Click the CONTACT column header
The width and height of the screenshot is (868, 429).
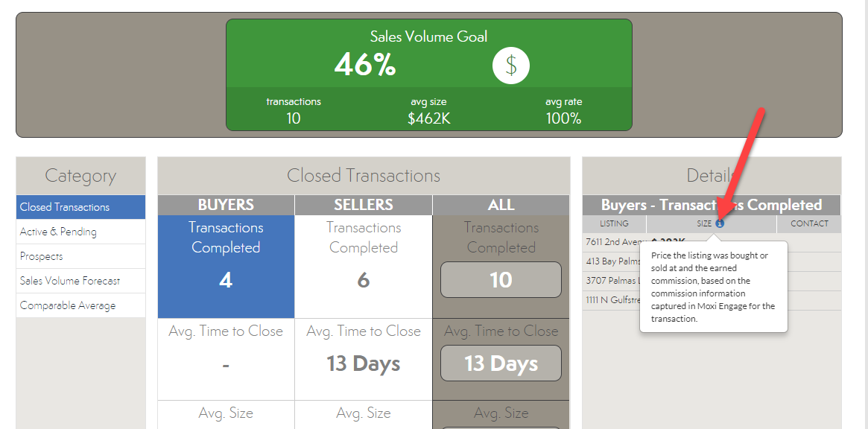click(808, 223)
